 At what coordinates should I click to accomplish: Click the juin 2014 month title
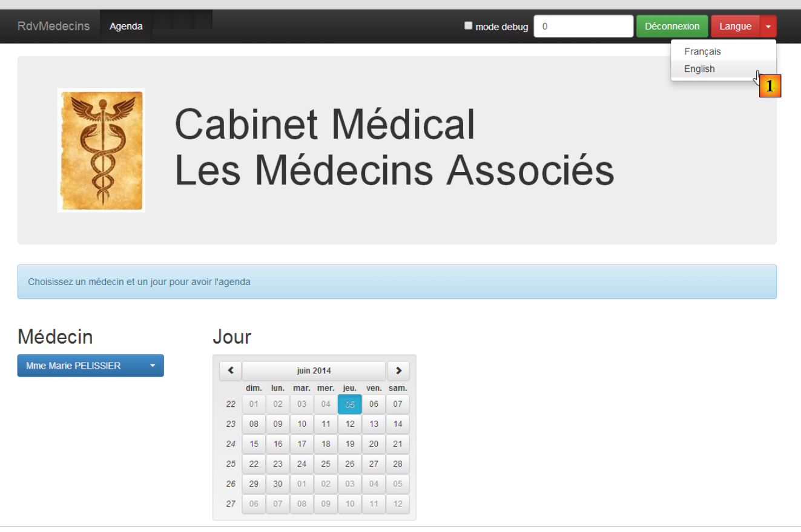point(314,371)
